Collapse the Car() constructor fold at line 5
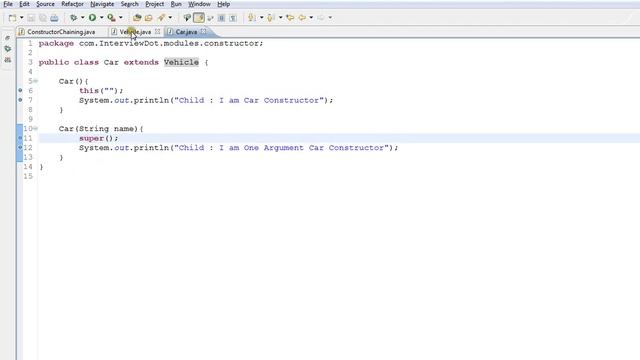640x360 pixels. [x=36, y=81]
